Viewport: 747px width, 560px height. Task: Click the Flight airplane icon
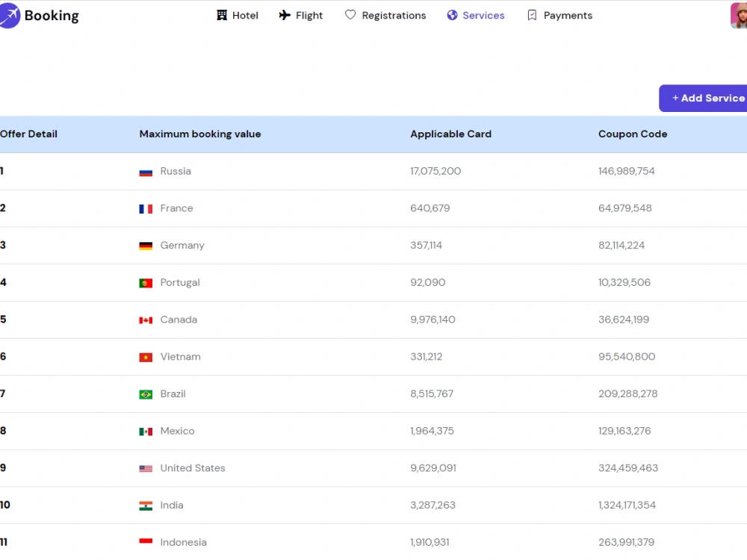tap(285, 15)
